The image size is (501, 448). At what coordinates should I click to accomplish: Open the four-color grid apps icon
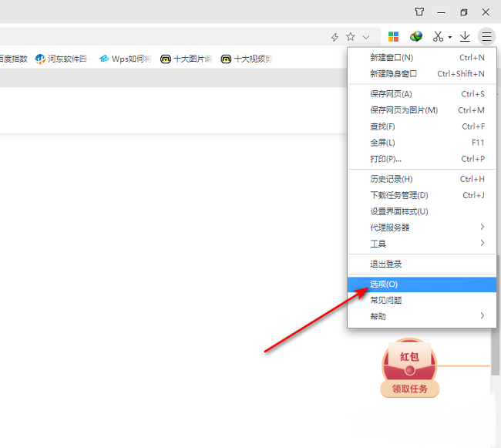pyautogui.click(x=393, y=37)
